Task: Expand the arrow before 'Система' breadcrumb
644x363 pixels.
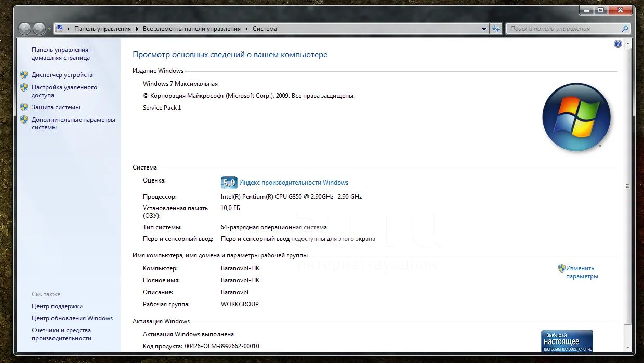Action: coord(247,29)
